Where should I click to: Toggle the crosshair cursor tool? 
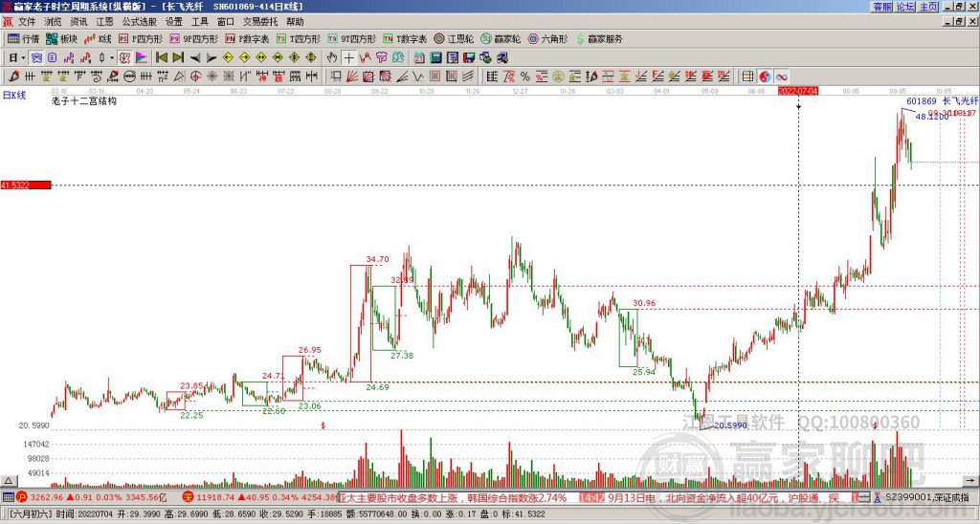[x=348, y=58]
